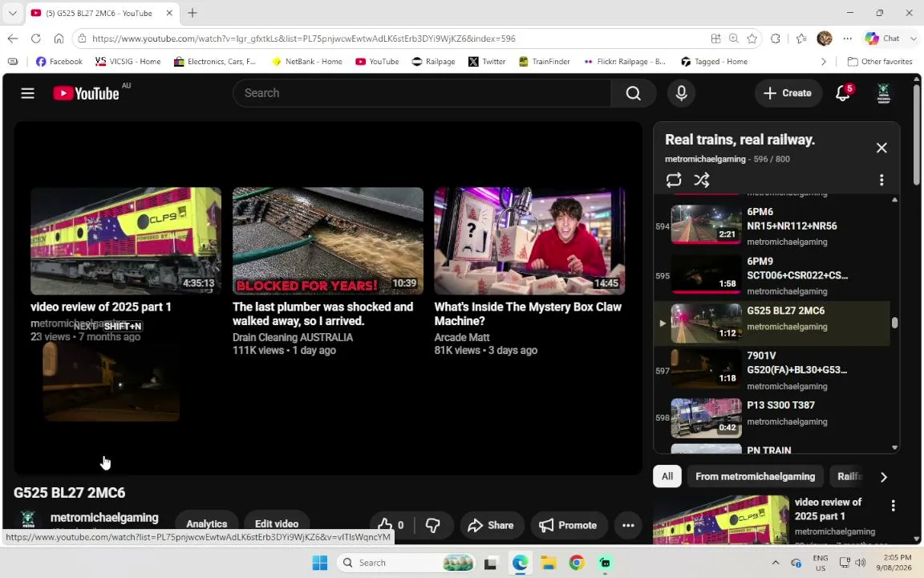Screen dimensions: 924x578
Task: Open the Arcade Matt channel link
Action: (x=462, y=337)
